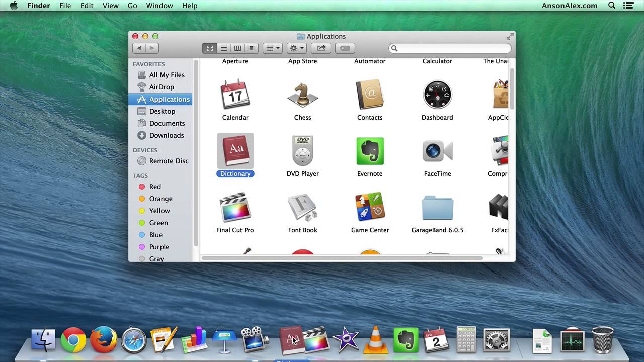
Task: Open FaceTime from the Applications window
Action: [437, 151]
